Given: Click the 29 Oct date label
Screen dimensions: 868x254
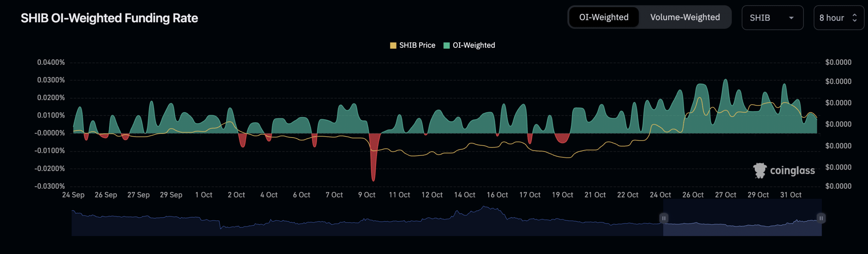Looking at the screenshot, I should click(x=758, y=195).
